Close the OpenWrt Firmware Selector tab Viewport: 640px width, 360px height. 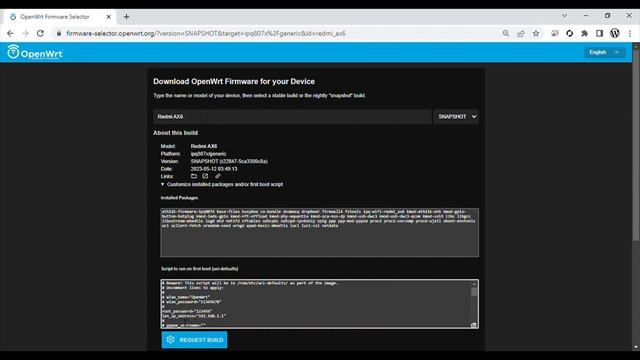point(109,17)
